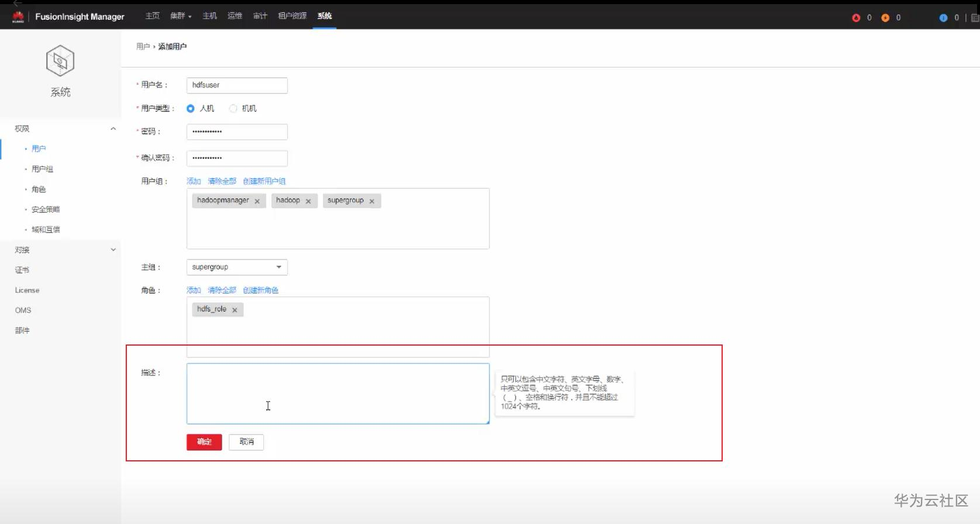Open 部件 in the sidebar
980x524 pixels.
point(22,330)
